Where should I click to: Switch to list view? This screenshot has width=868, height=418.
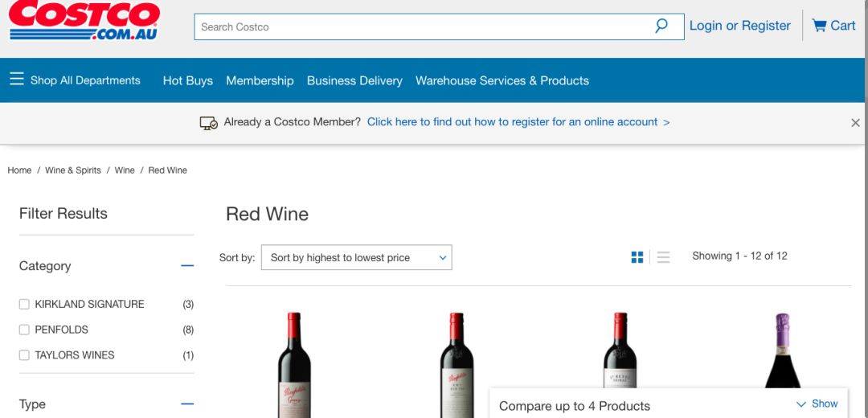[x=663, y=257]
